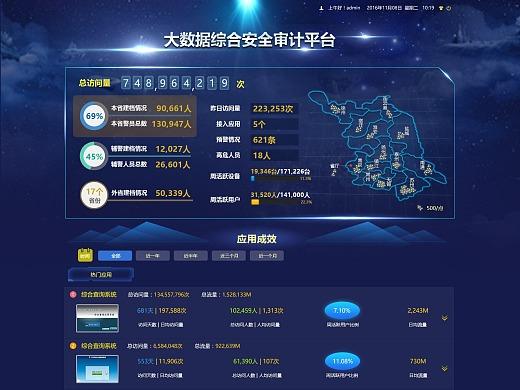The width and height of the screenshot is (520, 390).
Task: Open the first application screenshot thumbnail
Action: (x=97, y=318)
